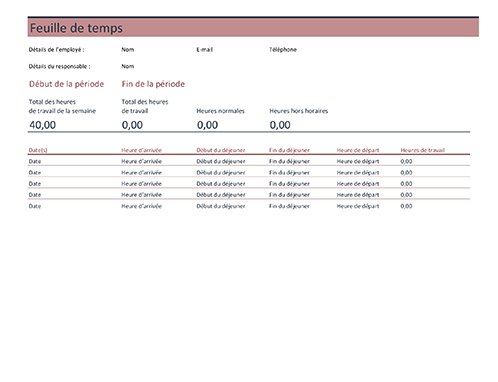Click the "Feuille de temps" title
498x382 pixels.
76,28
